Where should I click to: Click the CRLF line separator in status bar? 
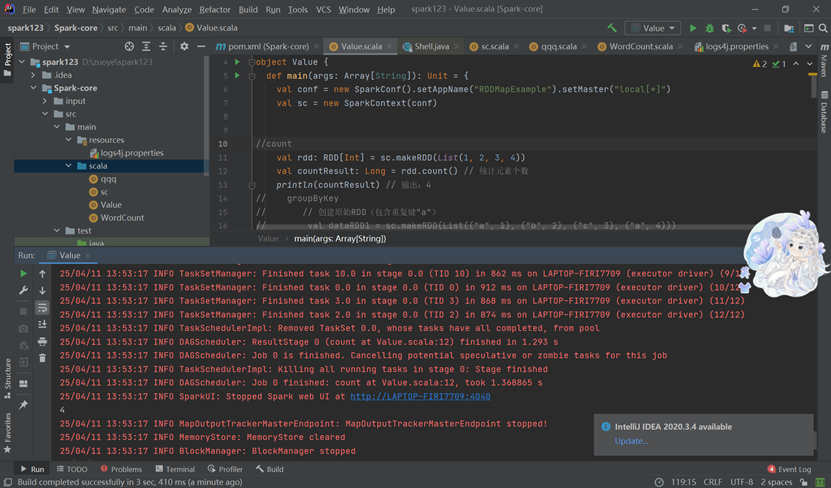[x=712, y=482]
